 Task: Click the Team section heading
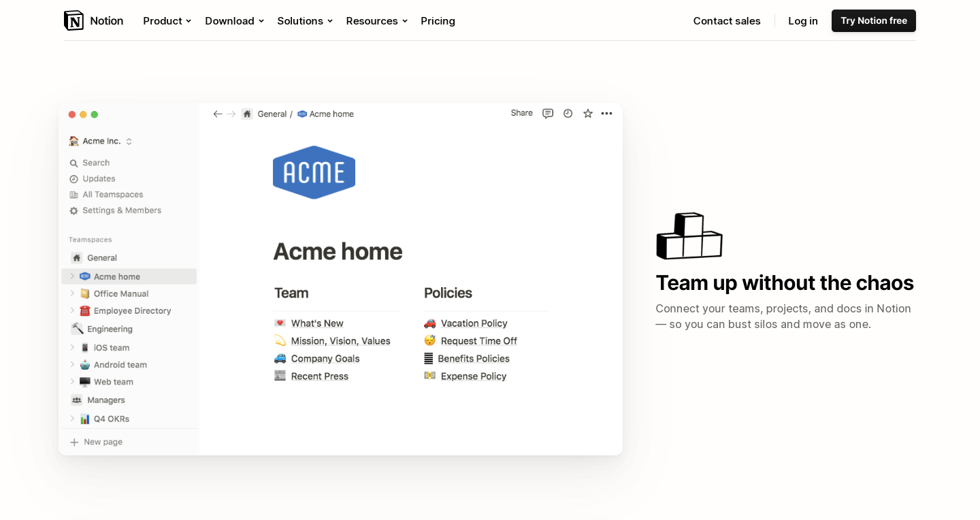coord(291,293)
